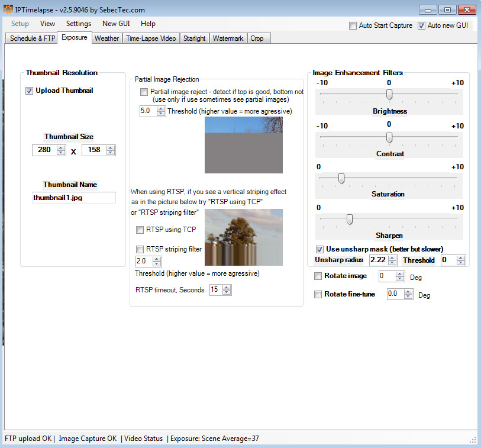Decrease RTSP timeout seconds spinner
This screenshot has height=448, width=481.
coord(227,292)
